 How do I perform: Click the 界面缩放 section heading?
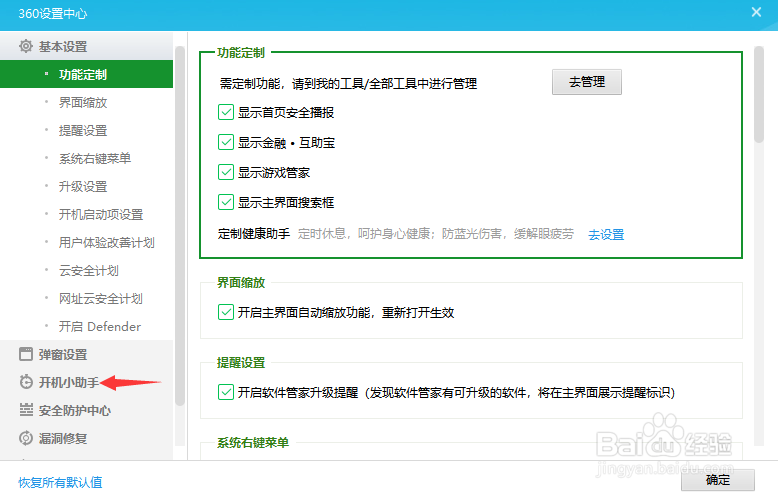tap(241, 282)
